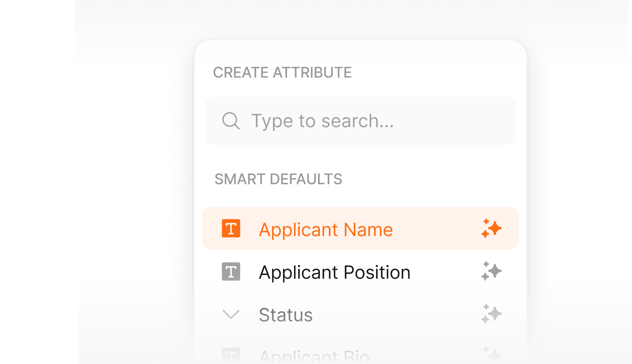Viewport: 632px width, 364px height.
Task: Select the Smart Defaults section header
Action: (x=278, y=179)
